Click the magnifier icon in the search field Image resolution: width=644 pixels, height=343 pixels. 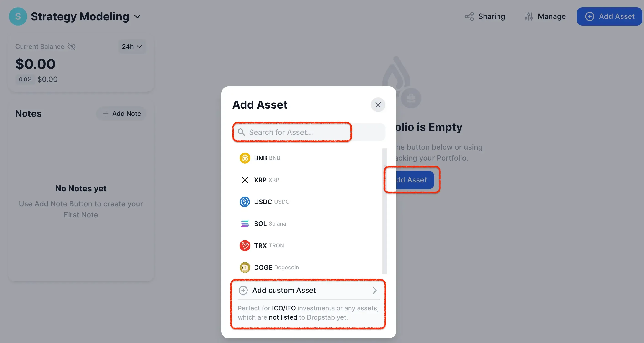(x=241, y=132)
